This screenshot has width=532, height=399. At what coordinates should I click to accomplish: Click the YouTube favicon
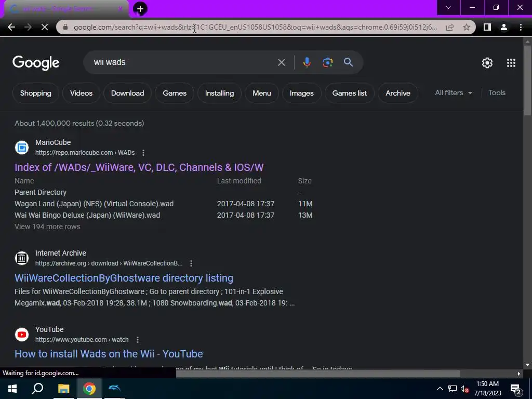pos(22,335)
